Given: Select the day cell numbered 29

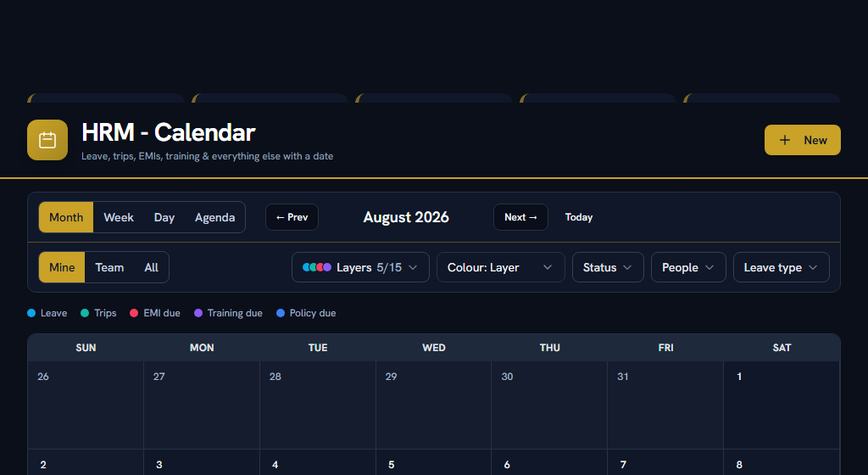Looking at the screenshot, I should [433, 405].
